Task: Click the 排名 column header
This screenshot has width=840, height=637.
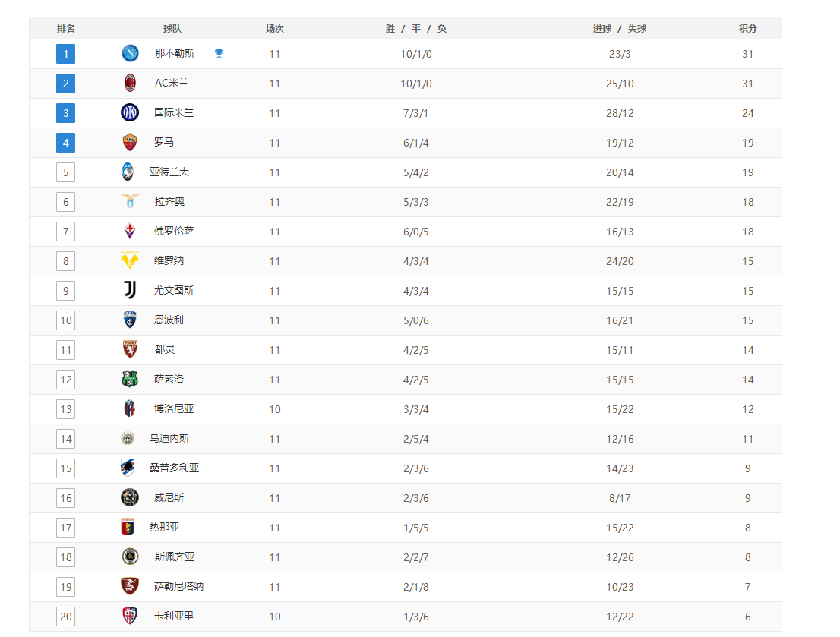Action: tap(66, 29)
